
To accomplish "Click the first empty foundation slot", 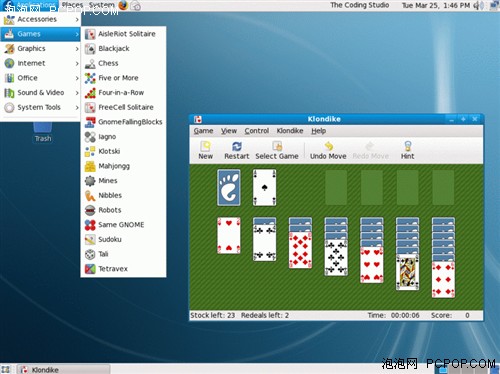I will (x=336, y=187).
